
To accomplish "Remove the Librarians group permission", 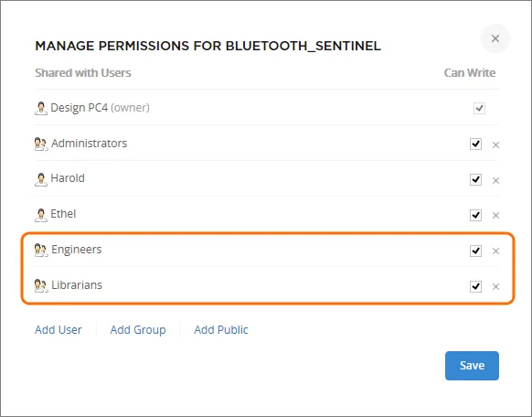I will (x=495, y=287).
